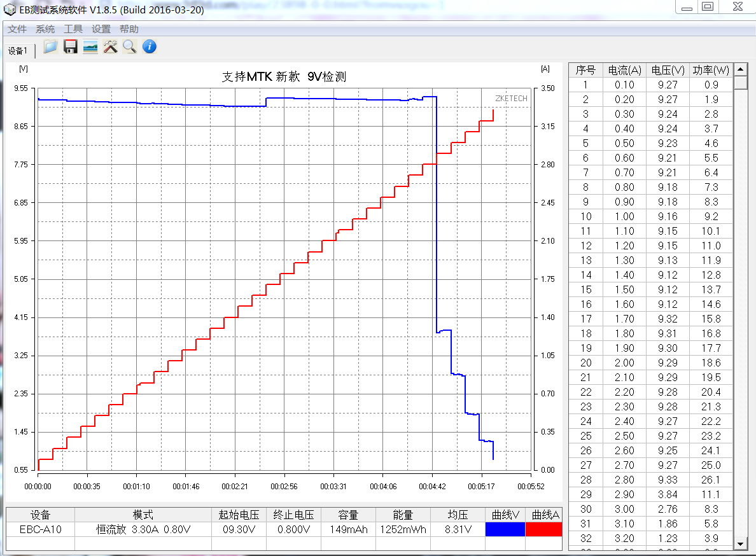Open about info using the blue info icon
Image resolution: width=756 pixels, height=556 pixels.
coord(149,46)
